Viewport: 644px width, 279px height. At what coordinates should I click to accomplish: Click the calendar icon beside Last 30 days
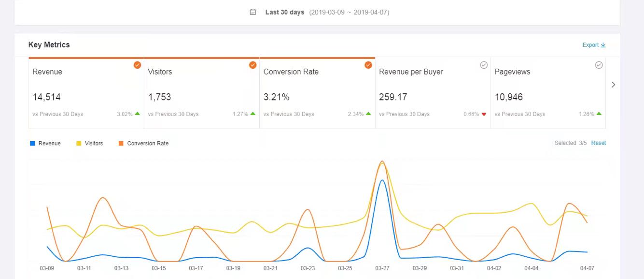point(253,12)
